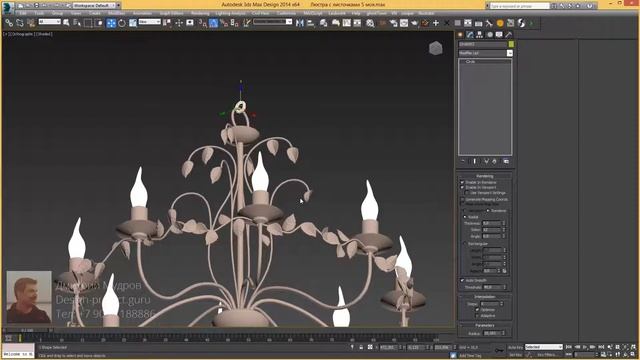Viewport: 640px width, 360px height.
Task: Open Render Setup dialog
Action: (393, 23)
